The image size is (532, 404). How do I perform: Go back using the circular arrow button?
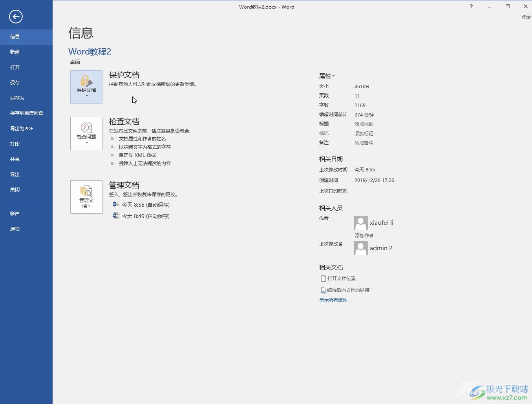16,16
